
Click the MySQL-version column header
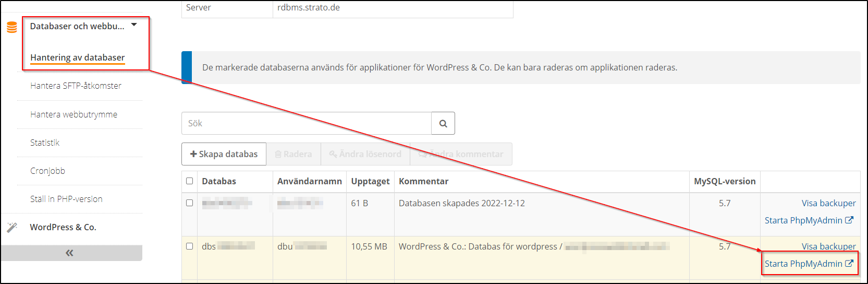[725, 181]
